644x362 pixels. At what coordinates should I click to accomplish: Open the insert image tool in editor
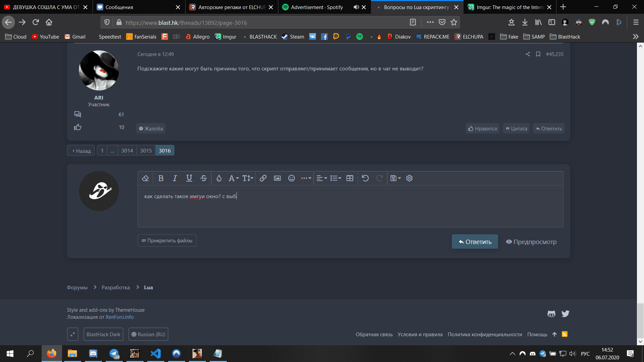277,178
